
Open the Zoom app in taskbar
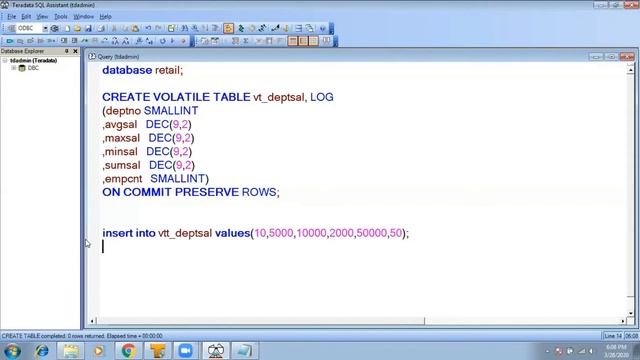tap(185, 351)
